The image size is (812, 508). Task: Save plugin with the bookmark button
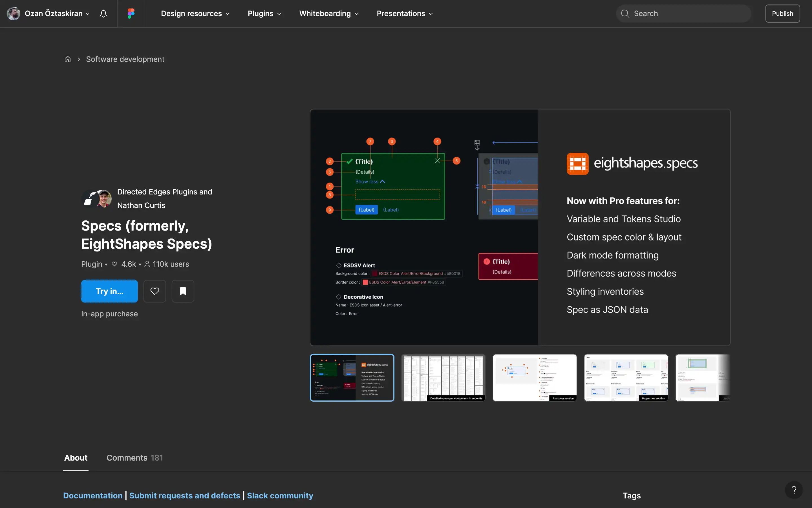click(183, 291)
